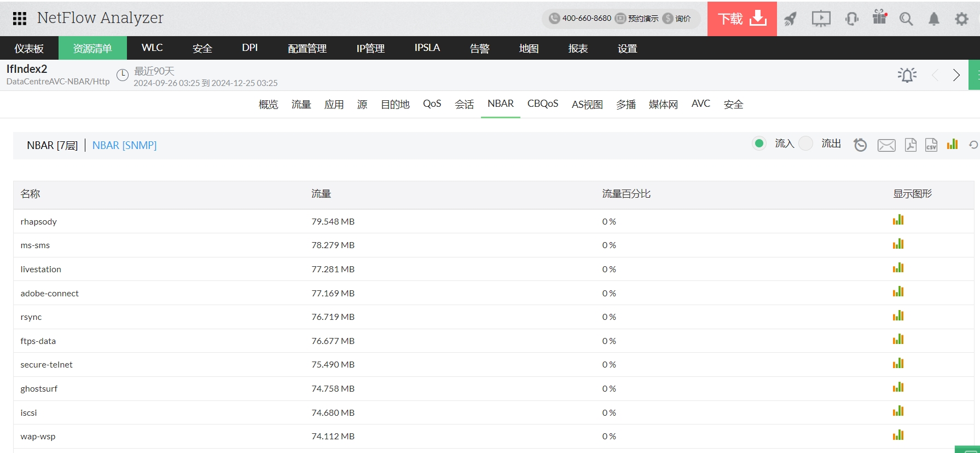980x453 pixels.
Task: Go to previous interface with left chevron
Action: (x=935, y=75)
